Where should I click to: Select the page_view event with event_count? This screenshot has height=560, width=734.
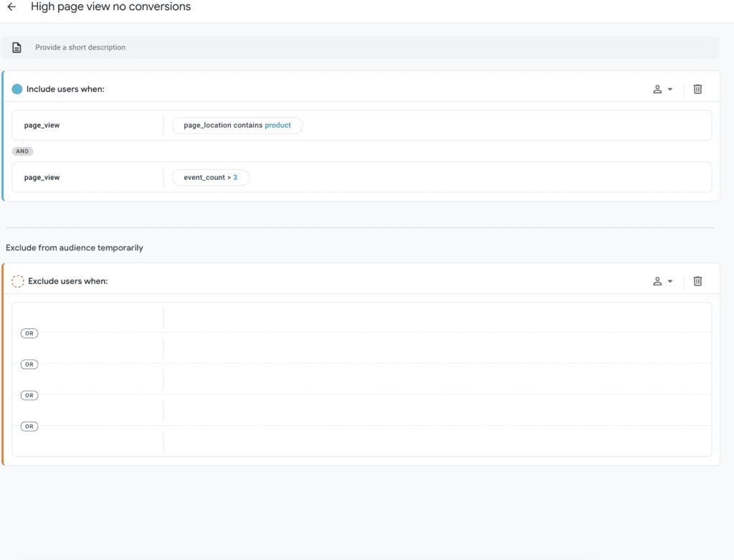click(42, 177)
